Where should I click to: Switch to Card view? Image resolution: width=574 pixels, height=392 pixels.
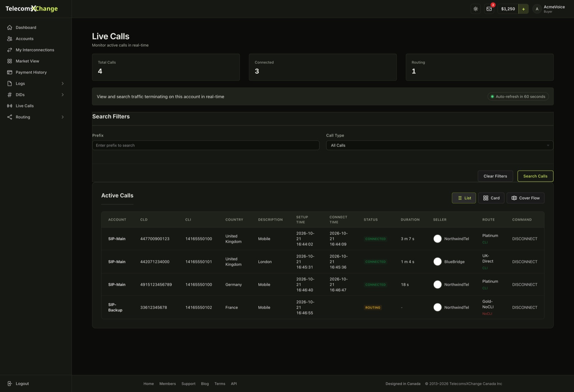tap(491, 198)
